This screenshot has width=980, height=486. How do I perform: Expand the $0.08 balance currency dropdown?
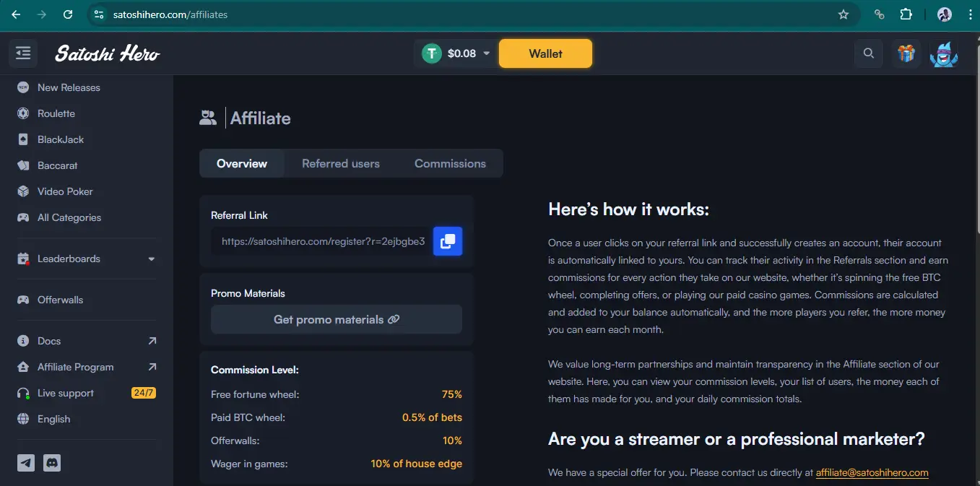click(486, 53)
